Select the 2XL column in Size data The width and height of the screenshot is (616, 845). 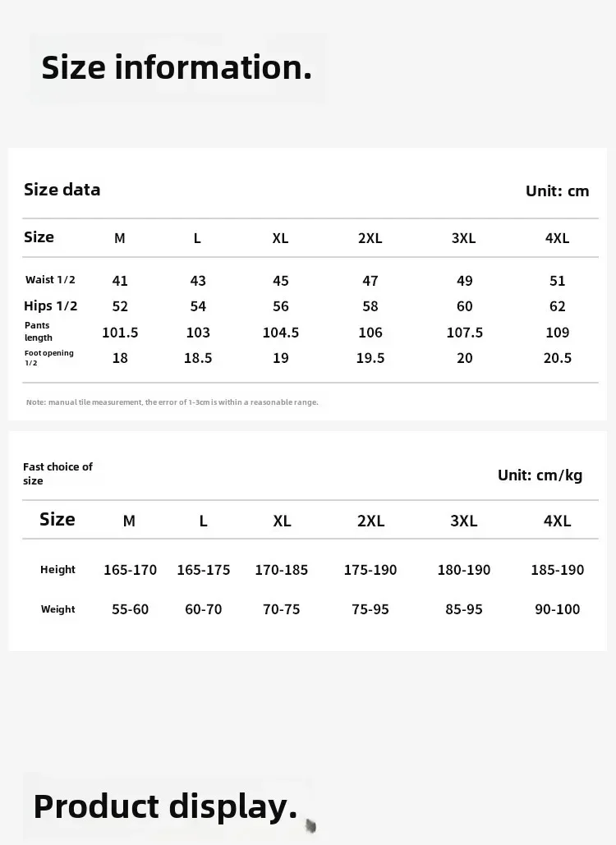[x=370, y=238]
